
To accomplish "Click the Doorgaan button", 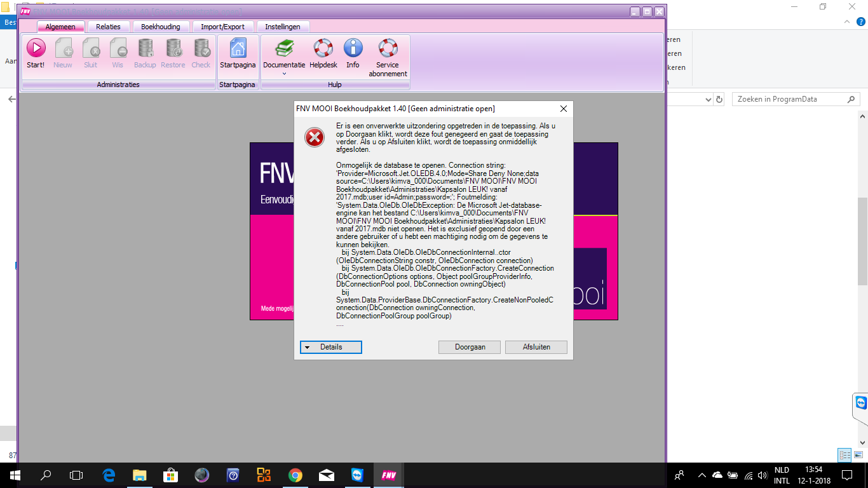I will [x=470, y=347].
